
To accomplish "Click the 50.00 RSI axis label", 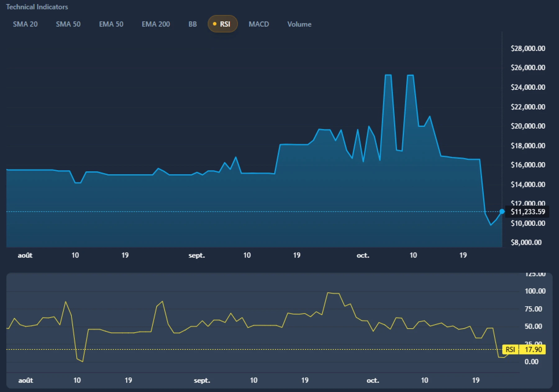I will click(x=533, y=326).
